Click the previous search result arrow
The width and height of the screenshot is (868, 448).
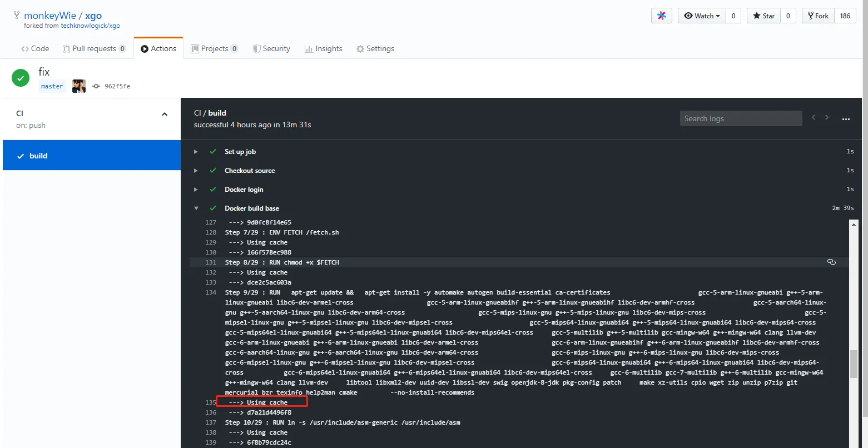814,118
